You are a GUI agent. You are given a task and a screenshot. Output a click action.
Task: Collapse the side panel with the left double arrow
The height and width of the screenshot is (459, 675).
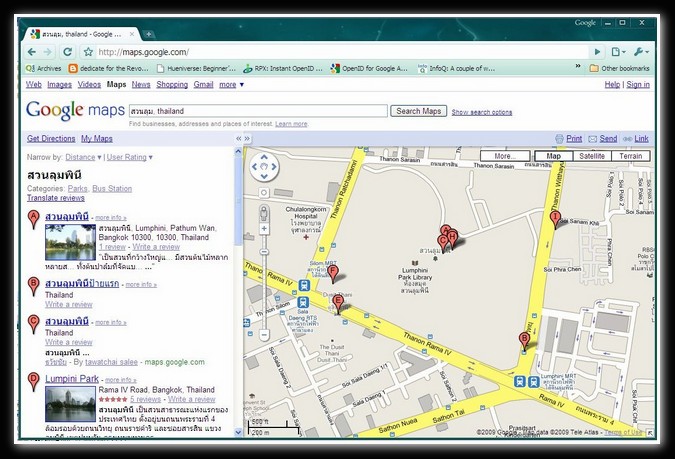point(238,139)
